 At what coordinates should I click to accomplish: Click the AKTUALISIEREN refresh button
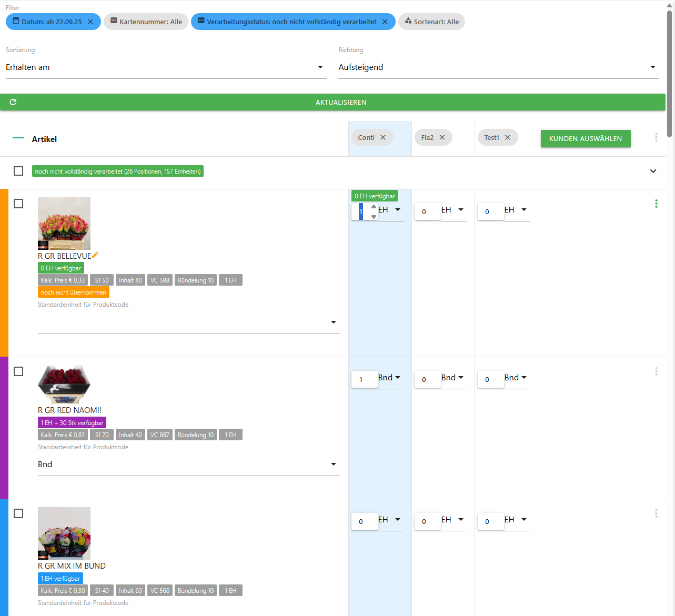point(333,102)
